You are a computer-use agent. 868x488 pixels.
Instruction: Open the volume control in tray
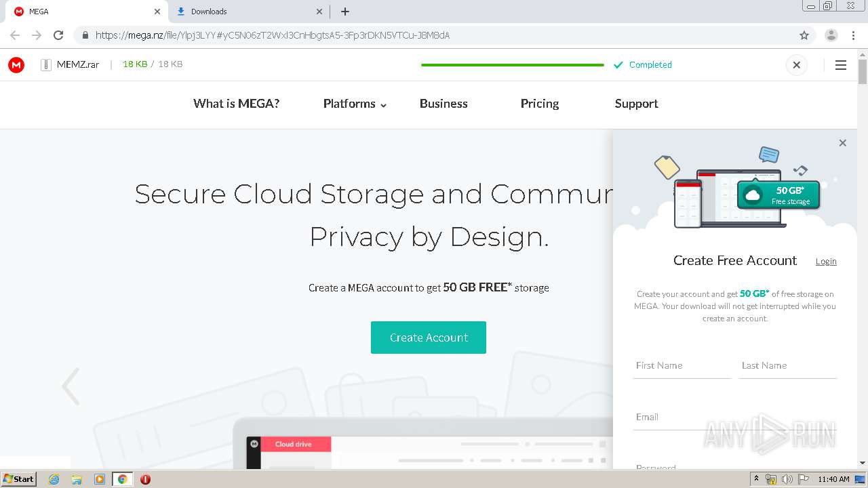[787, 479]
